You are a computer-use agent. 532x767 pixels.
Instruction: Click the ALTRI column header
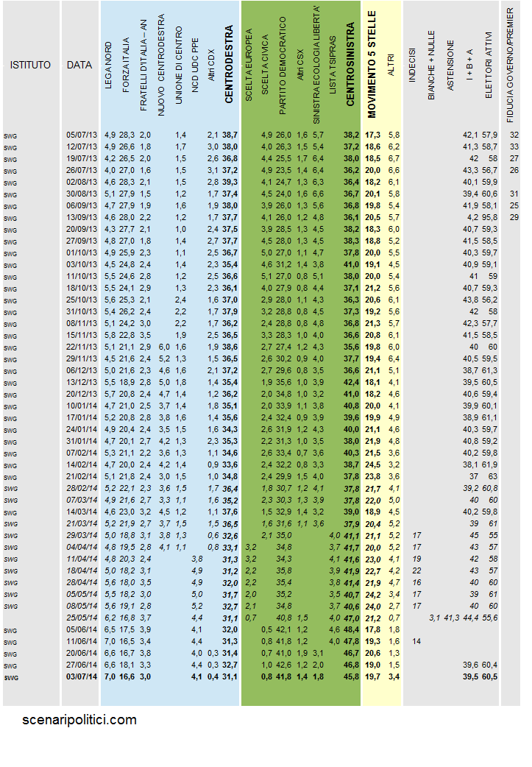[x=391, y=65]
